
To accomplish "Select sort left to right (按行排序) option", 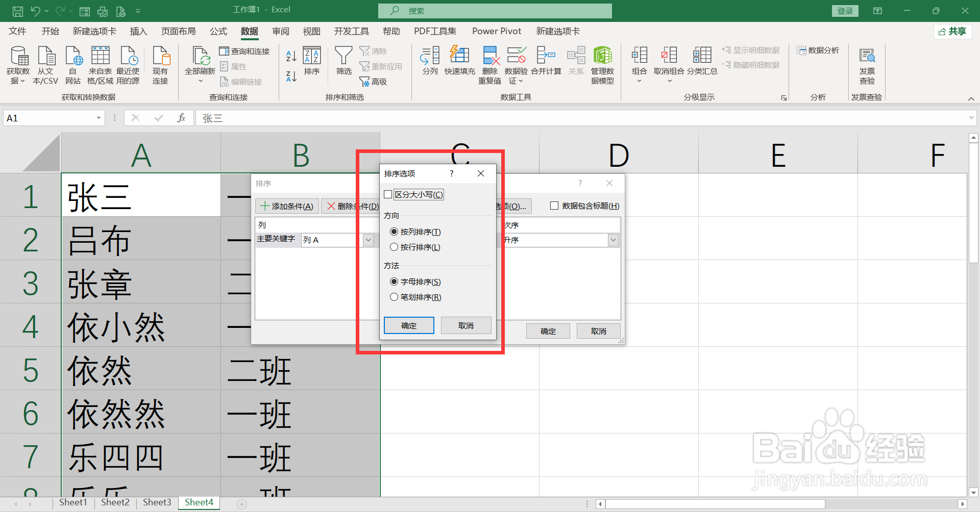I will coord(394,247).
